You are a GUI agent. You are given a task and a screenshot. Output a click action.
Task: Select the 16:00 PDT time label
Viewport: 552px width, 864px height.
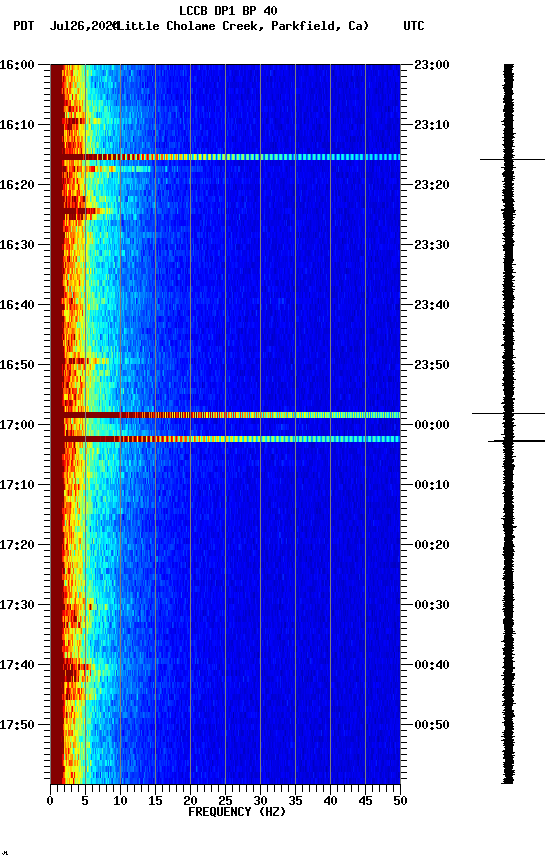[x=17, y=64]
